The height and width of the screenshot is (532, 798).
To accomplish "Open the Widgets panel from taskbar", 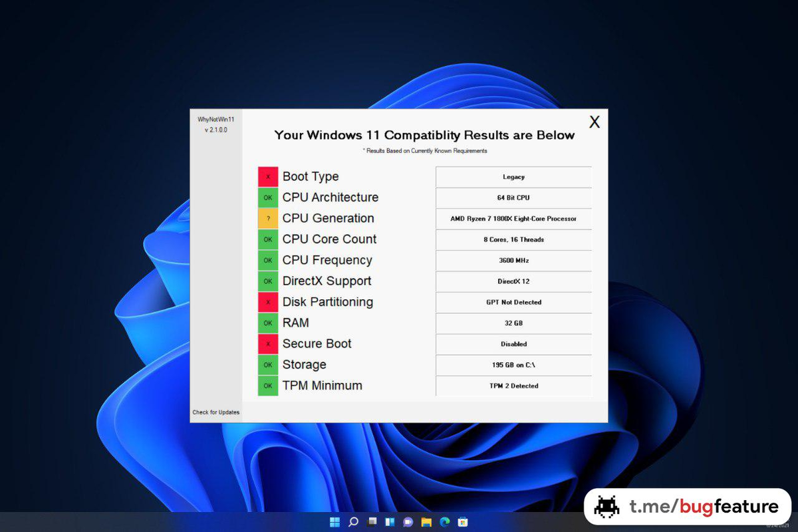I will 390,522.
